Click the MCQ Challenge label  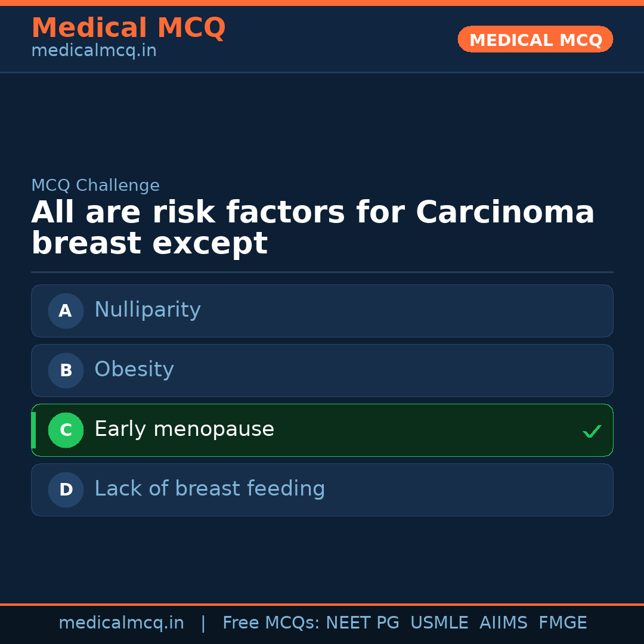coord(95,185)
